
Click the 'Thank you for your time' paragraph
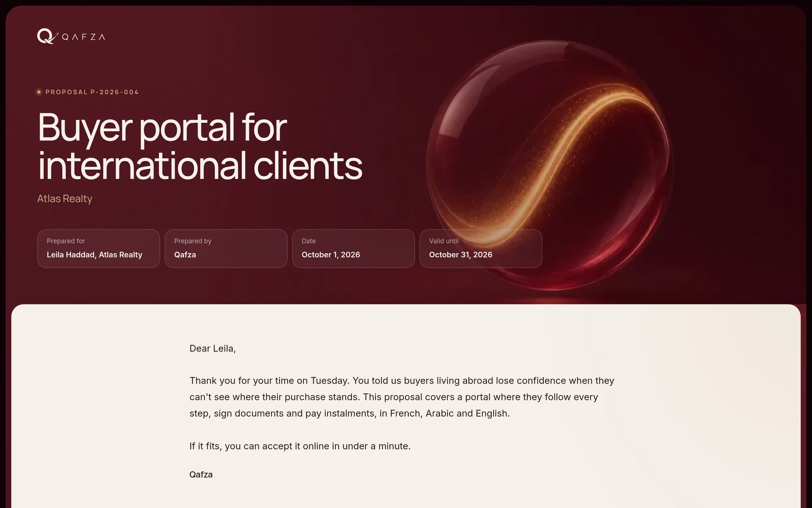pyautogui.click(x=402, y=397)
